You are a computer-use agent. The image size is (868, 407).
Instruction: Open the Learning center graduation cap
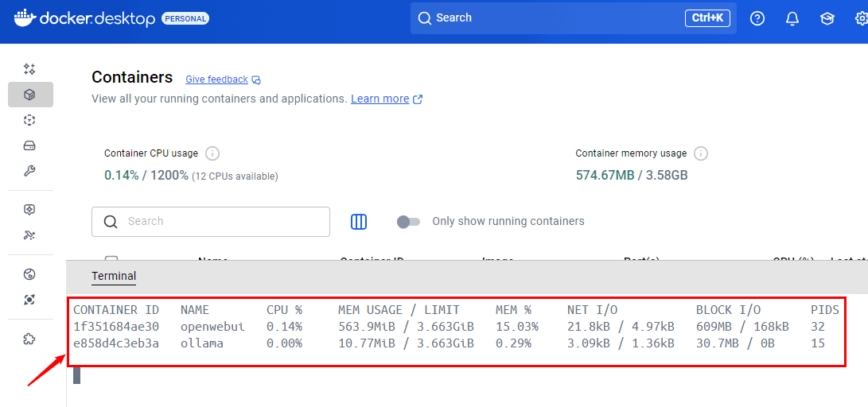(827, 18)
